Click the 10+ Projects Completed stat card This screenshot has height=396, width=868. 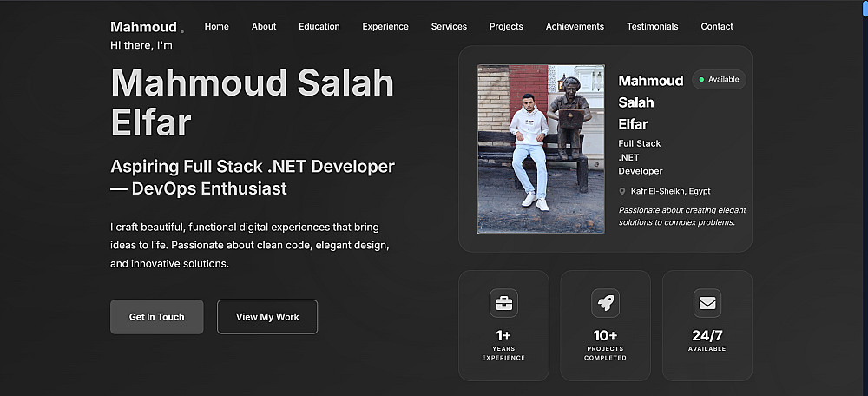[x=605, y=326]
